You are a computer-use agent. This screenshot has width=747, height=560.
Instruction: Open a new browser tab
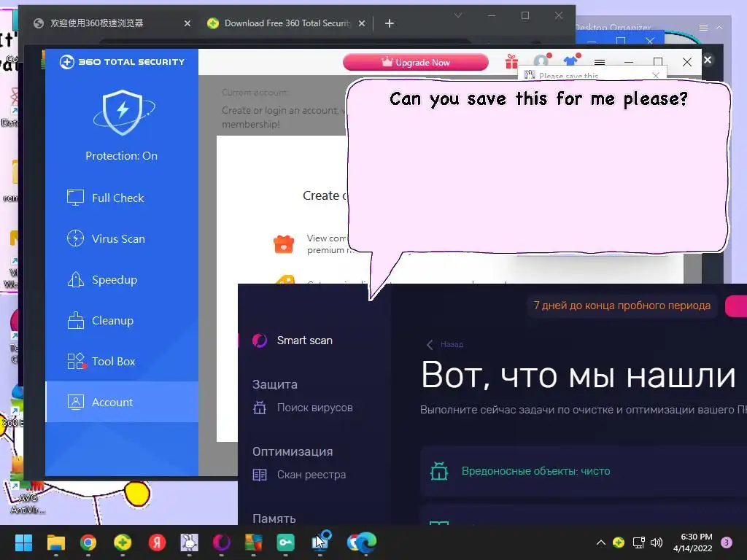390,23
